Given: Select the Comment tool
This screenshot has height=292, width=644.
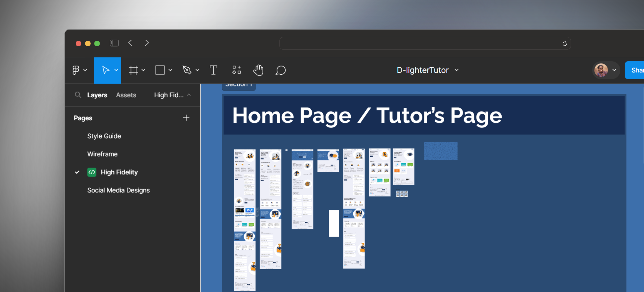Looking at the screenshot, I should [281, 70].
